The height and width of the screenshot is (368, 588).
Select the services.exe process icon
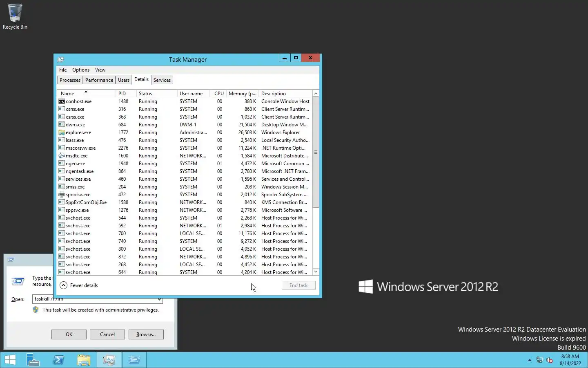click(62, 179)
